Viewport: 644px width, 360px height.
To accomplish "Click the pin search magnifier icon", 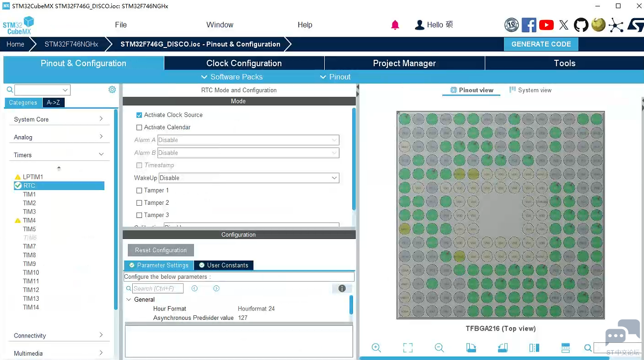I will point(588,348).
